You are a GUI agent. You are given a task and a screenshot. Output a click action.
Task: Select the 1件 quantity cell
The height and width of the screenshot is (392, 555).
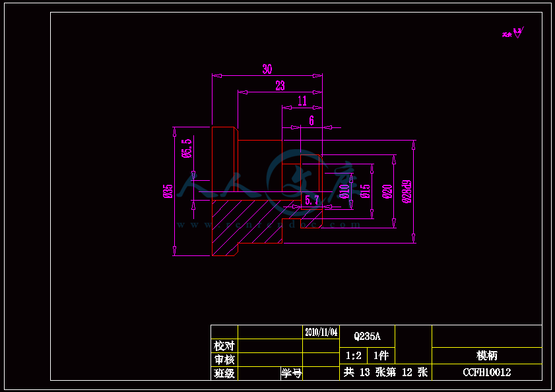pos(381,356)
